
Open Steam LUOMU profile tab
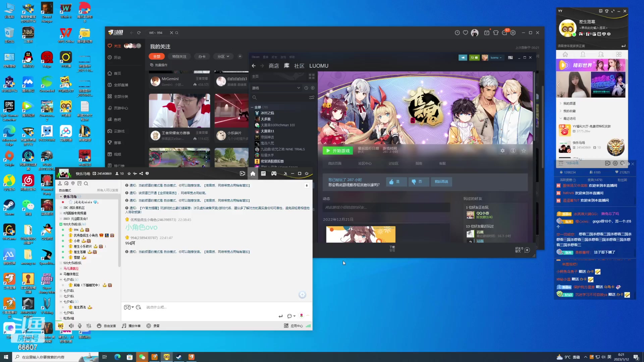pos(319,66)
